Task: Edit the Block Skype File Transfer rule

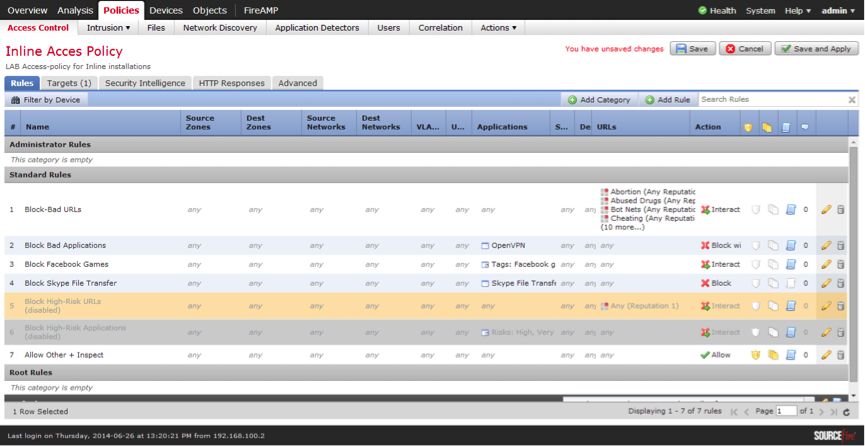Action: pyautogui.click(x=826, y=283)
